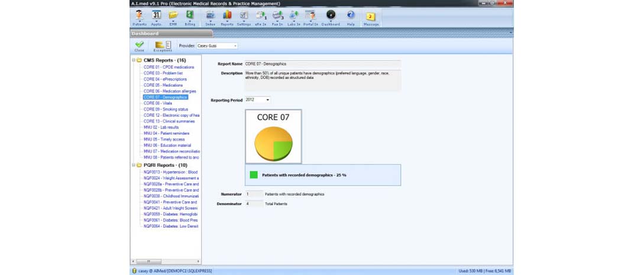
Task: Select CORE 09 - Smoking status report
Action: tap(166, 109)
